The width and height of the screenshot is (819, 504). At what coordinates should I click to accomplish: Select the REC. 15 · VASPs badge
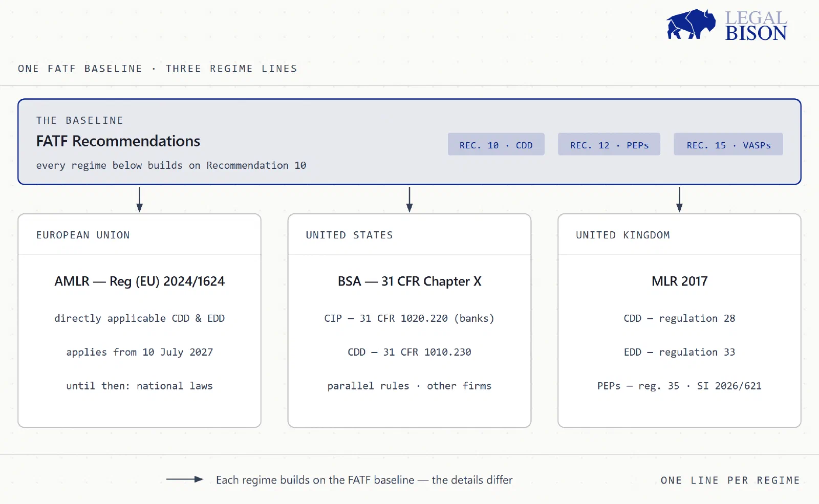click(x=728, y=145)
